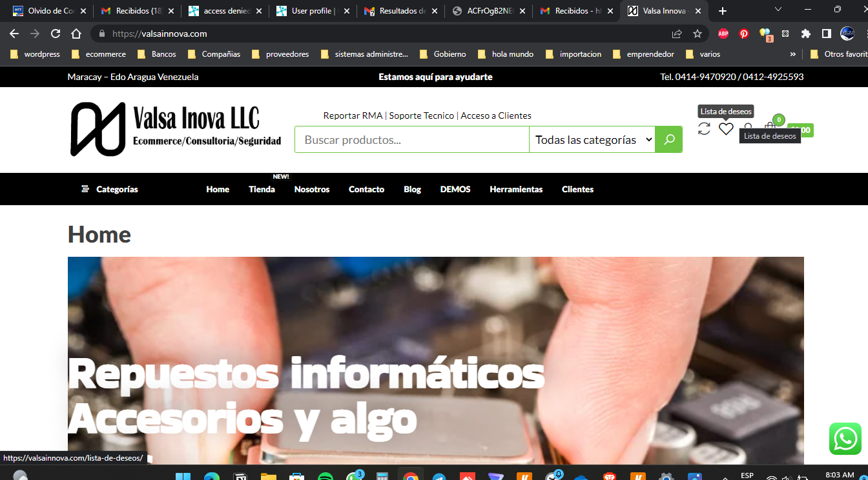Click the user account icon
Image resolution: width=868 pixels, height=480 pixels.
click(x=748, y=129)
